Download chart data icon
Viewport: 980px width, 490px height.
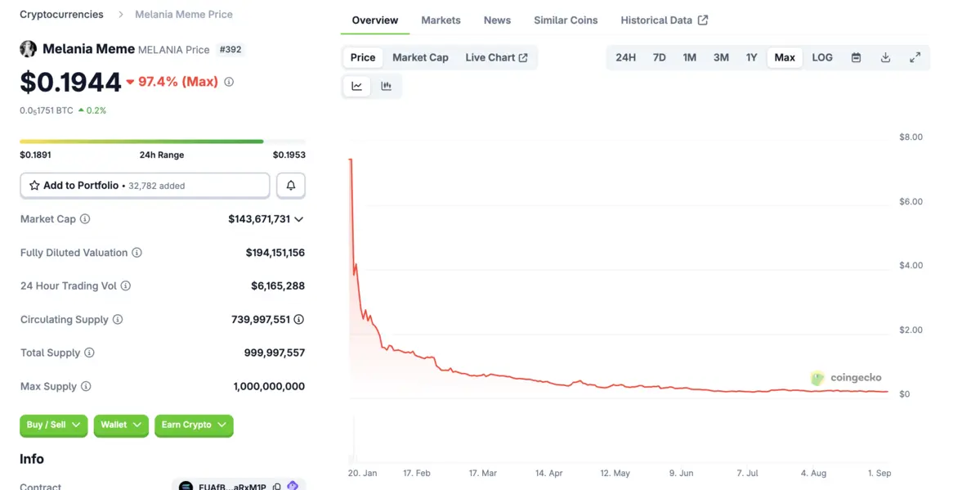[x=885, y=57]
